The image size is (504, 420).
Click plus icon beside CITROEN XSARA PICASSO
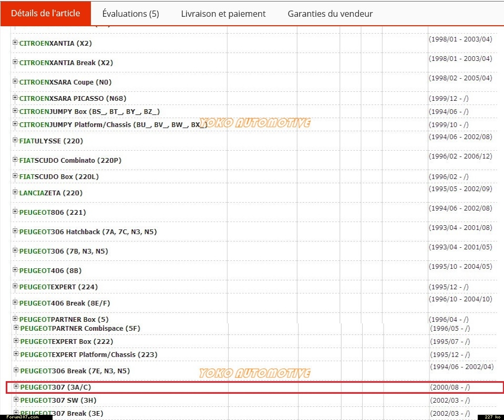click(x=15, y=98)
